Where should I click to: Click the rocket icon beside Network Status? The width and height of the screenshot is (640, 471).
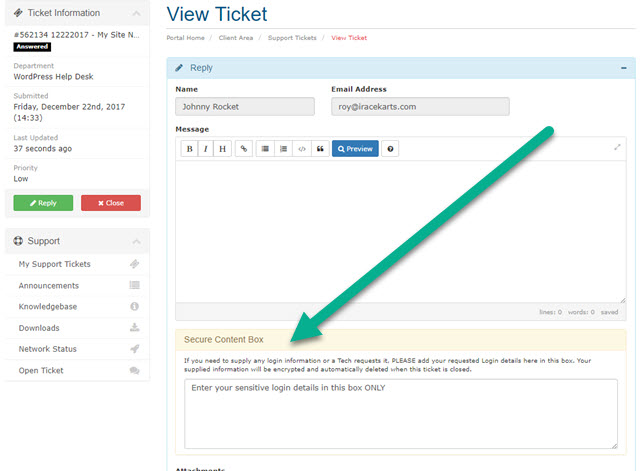[x=135, y=349]
